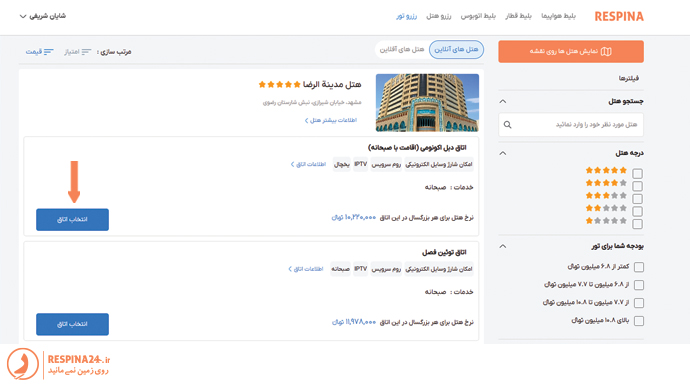Screen dimensions: 690x385
Task: Click the five-star rating beside the hotel name
Action: 279,84
